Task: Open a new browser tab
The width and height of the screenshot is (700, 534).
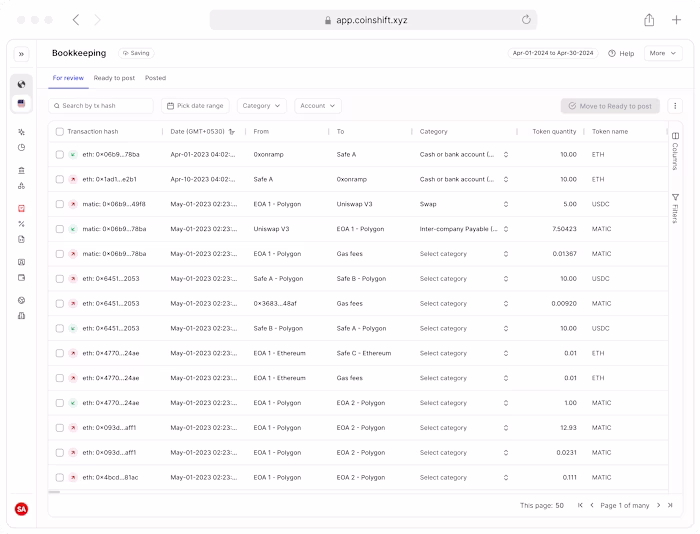Action: pos(676,20)
